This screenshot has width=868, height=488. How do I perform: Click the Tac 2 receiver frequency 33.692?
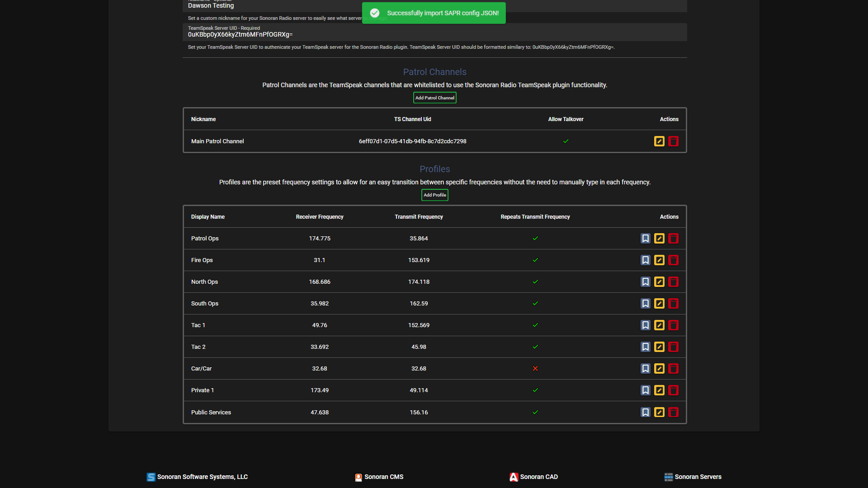(x=320, y=347)
